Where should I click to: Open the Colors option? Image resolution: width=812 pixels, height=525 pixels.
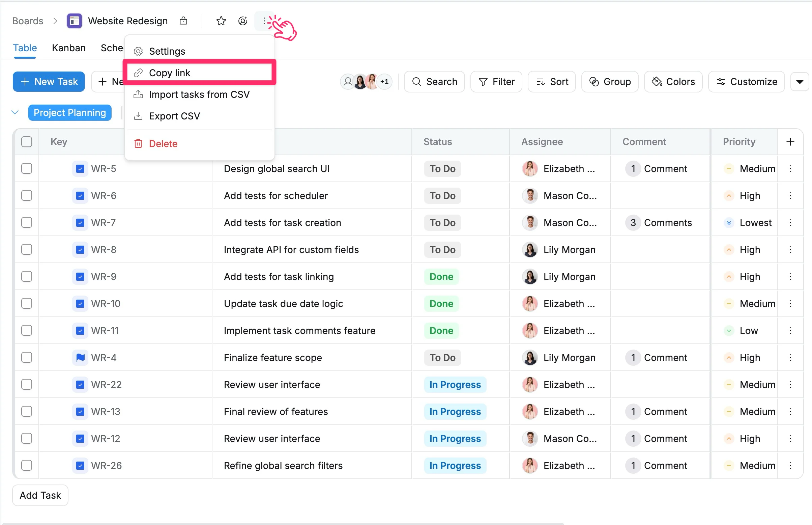click(673, 82)
